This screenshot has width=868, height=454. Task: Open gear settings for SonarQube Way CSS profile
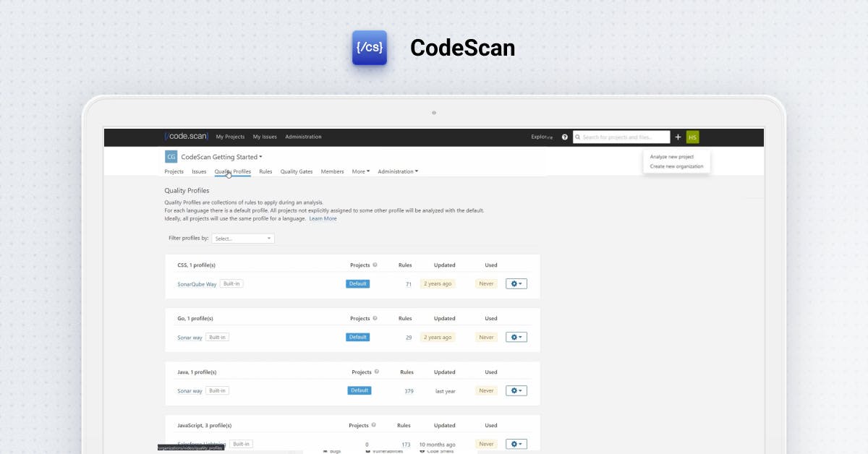coord(516,283)
